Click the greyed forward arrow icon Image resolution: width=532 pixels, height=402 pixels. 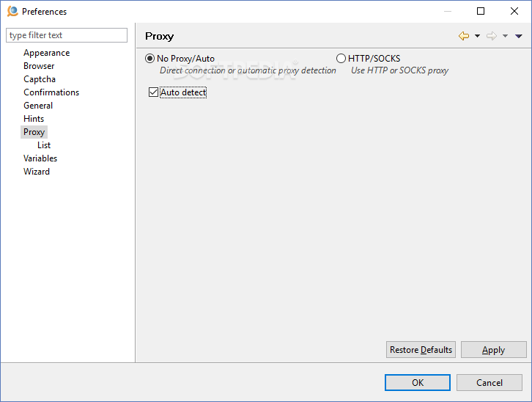coord(491,36)
